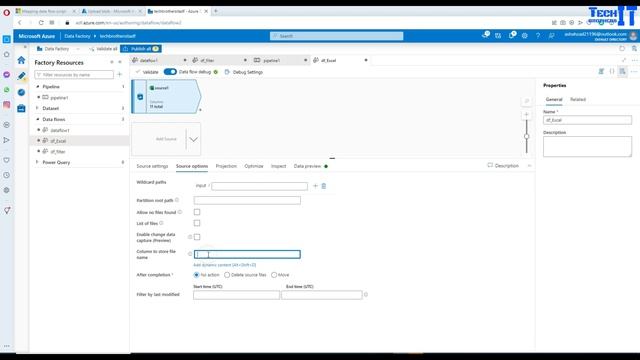Screen dimensions: 640x360
Task: Open the Data Factory switcher dropdown
Action: [78, 49]
